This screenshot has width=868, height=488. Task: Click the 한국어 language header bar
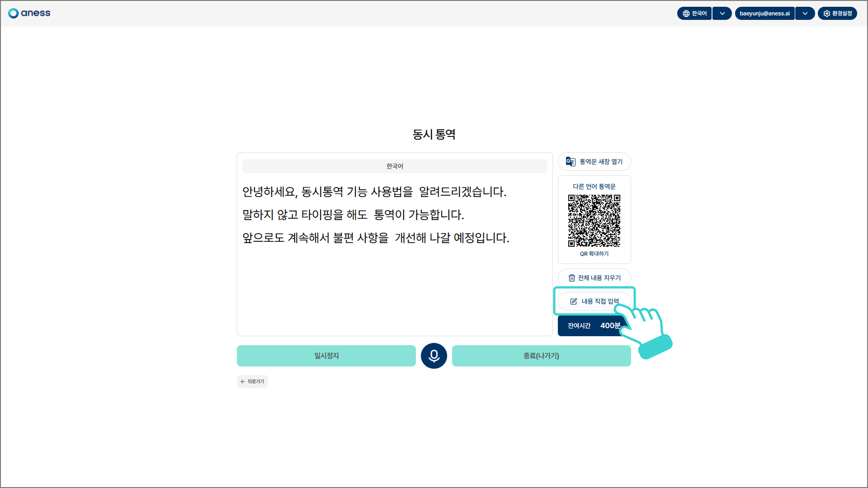tap(395, 166)
